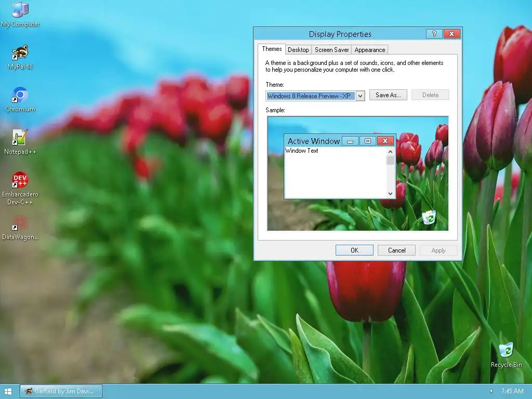Switch to the Screen Saver tab

click(331, 50)
